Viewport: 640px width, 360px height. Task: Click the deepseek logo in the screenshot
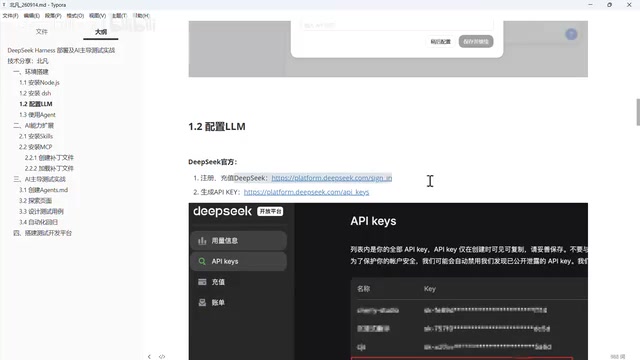[x=222, y=211]
